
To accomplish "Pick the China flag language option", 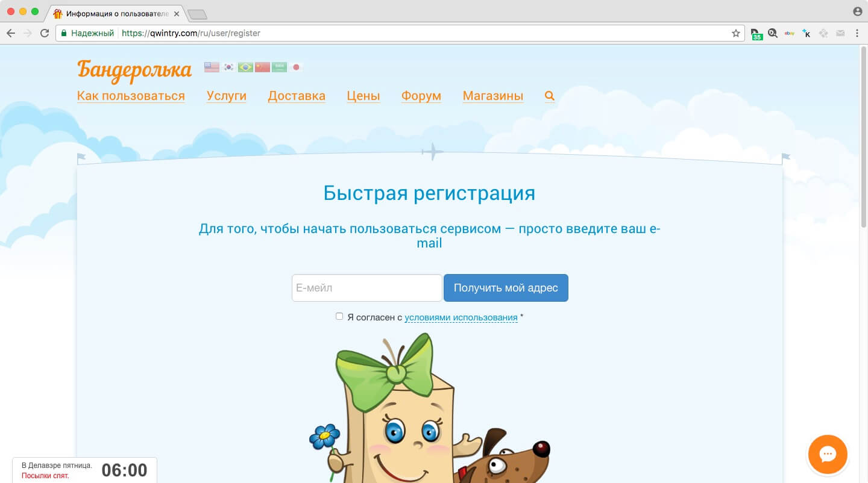I will point(262,67).
